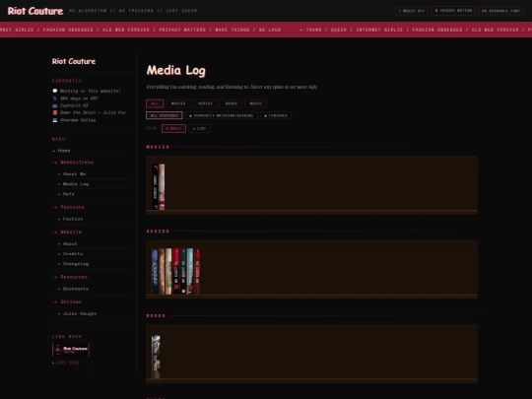
Task: Click the Riot Couture link-back badge
Action: (x=71, y=350)
